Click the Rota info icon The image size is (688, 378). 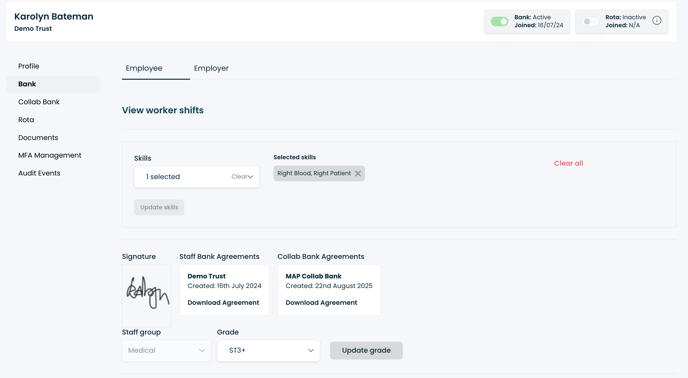(x=656, y=21)
